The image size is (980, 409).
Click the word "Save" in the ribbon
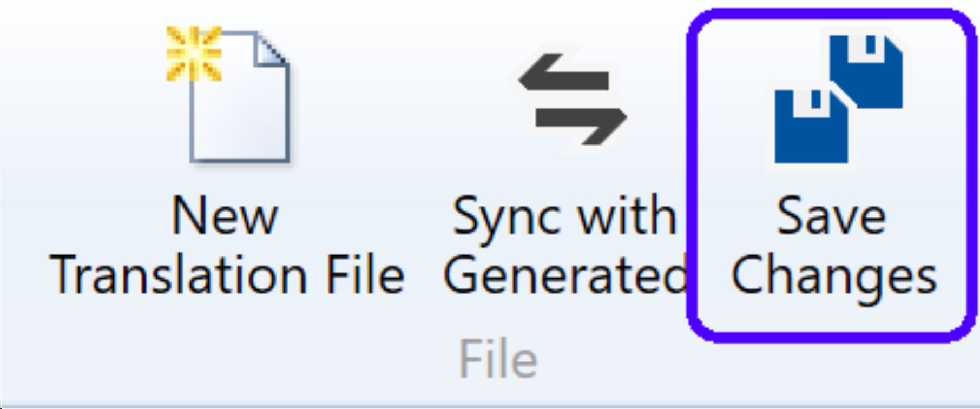[831, 216]
